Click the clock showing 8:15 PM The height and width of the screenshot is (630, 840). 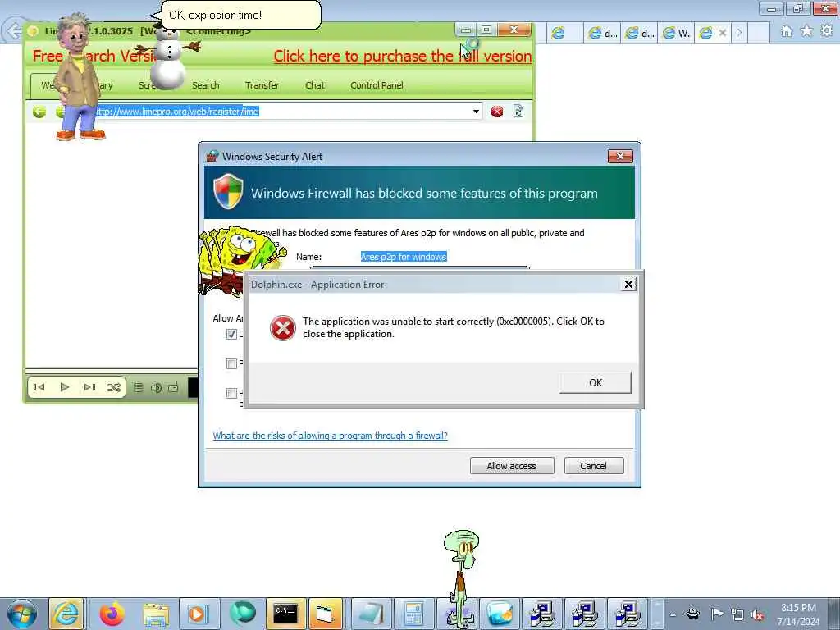797,614
